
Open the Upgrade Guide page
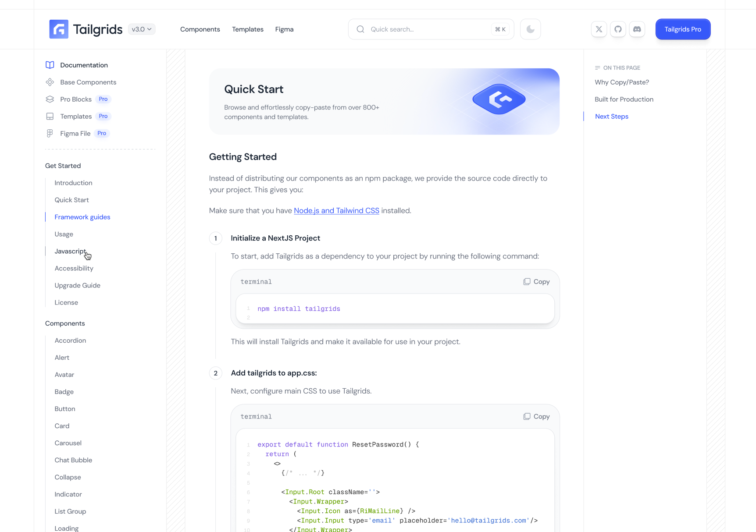[x=77, y=285]
